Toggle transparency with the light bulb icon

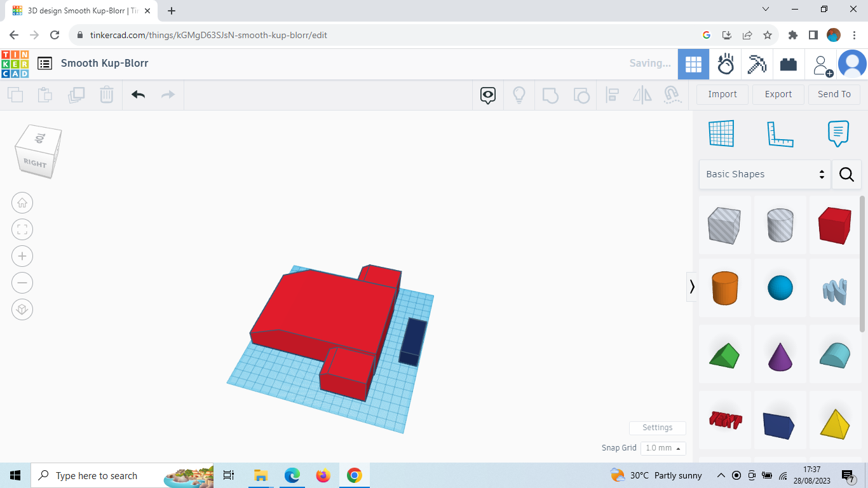[x=519, y=94]
